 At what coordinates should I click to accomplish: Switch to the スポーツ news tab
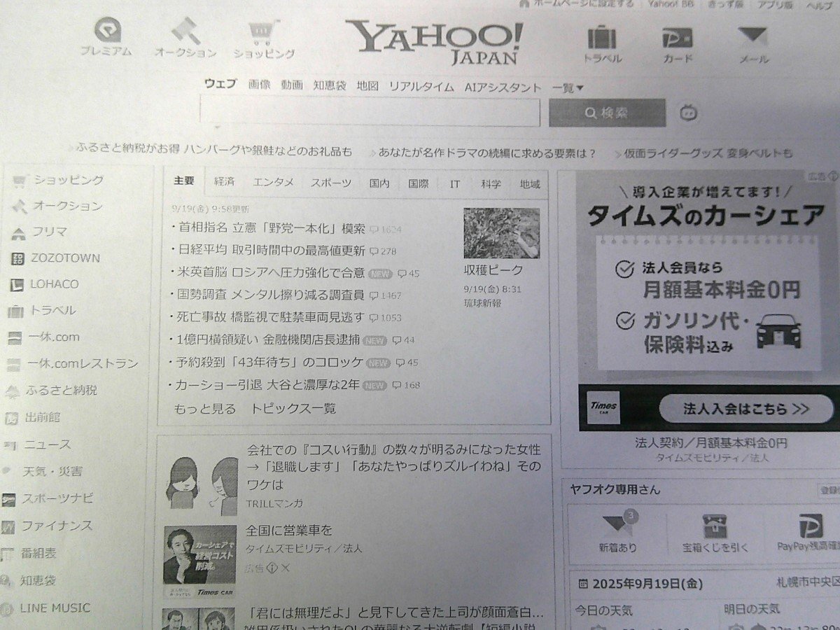point(332,182)
